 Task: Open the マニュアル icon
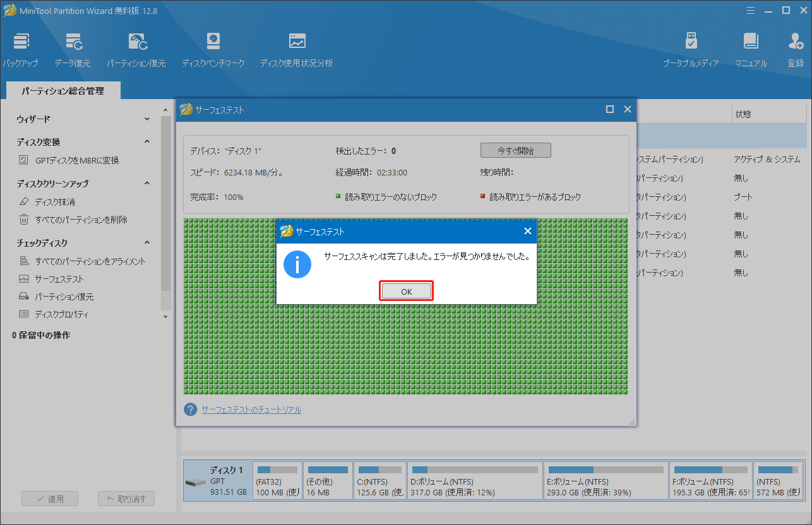pos(751,50)
